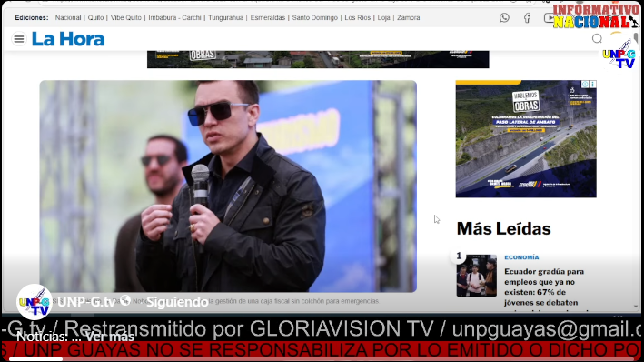
Task: Select the Zamora edition
Action: [x=408, y=17]
